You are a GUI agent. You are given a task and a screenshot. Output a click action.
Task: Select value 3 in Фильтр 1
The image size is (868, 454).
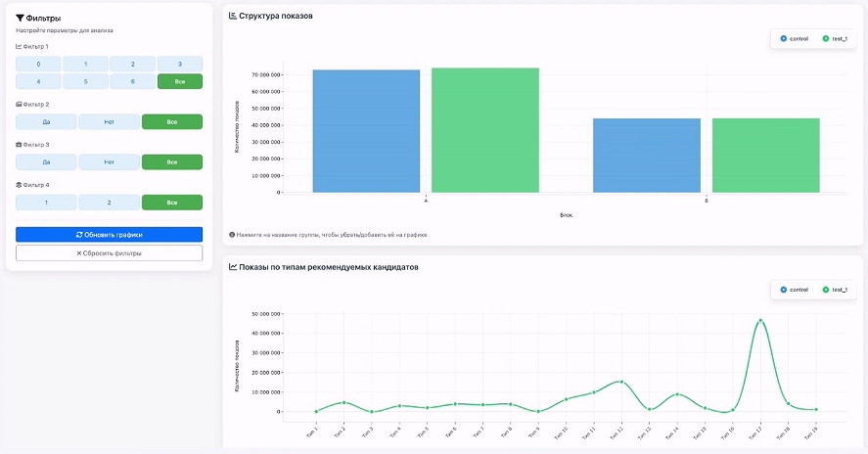[x=180, y=65]
